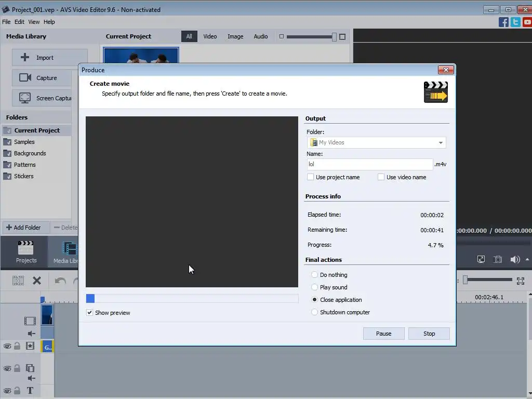Select the G.. effect clip on timeline

coord(47,347)
